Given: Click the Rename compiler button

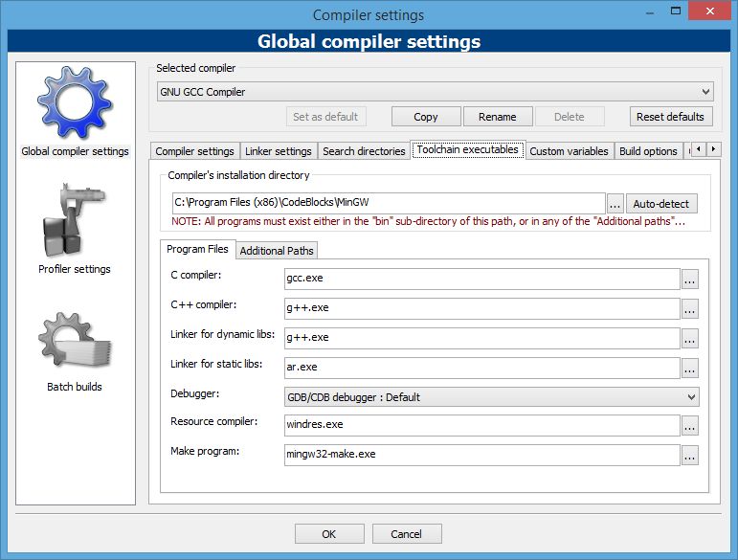Looking at the screenshot, I should 498,117.
